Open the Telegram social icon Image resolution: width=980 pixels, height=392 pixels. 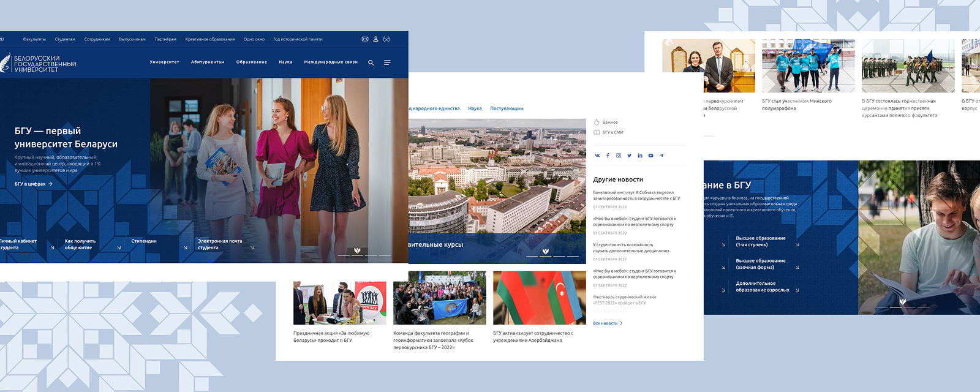click(661, 156)
